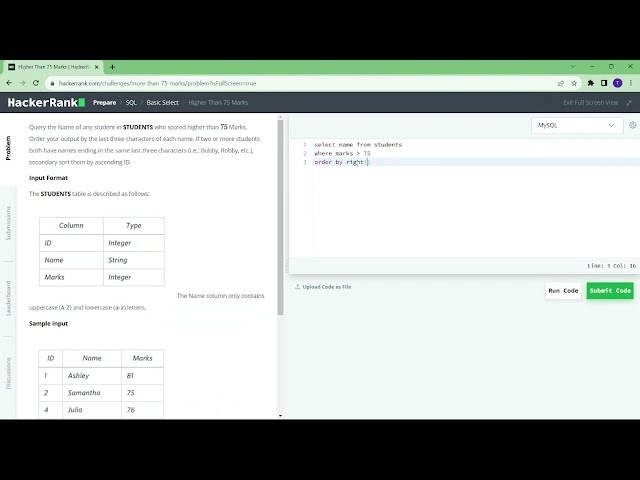
Task: Go to SQL in breadcrumb
Action: point(131,102)
